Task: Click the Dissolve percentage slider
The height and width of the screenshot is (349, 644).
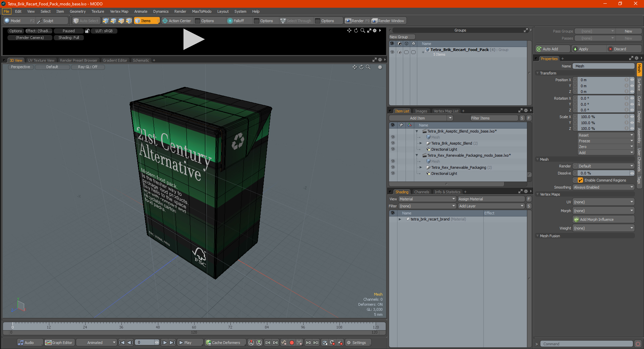Action: click(x=603, y=173)
